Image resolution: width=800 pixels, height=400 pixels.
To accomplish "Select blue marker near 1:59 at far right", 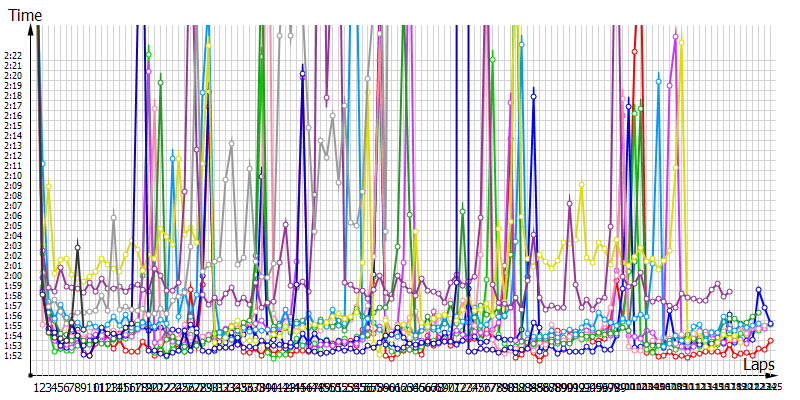I will point(759,290).
